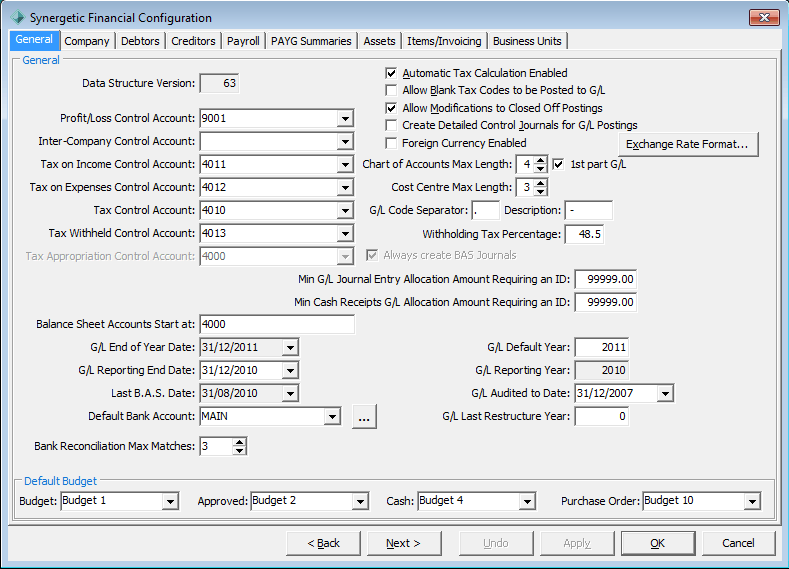Toggle the 1st part G/L checkbox
This screenshot has height=569, width=789.
point(558,165)
